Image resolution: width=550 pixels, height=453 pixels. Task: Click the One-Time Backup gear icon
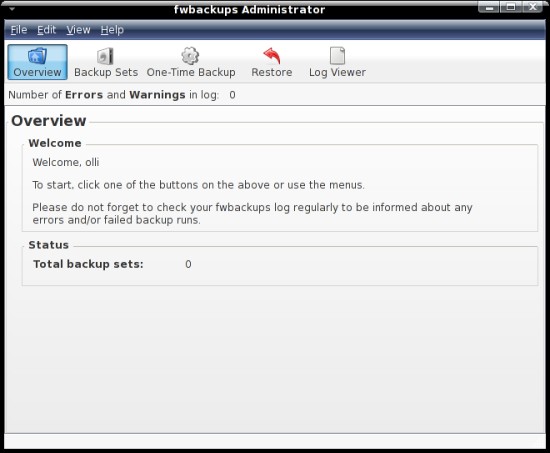coord(190,56)
